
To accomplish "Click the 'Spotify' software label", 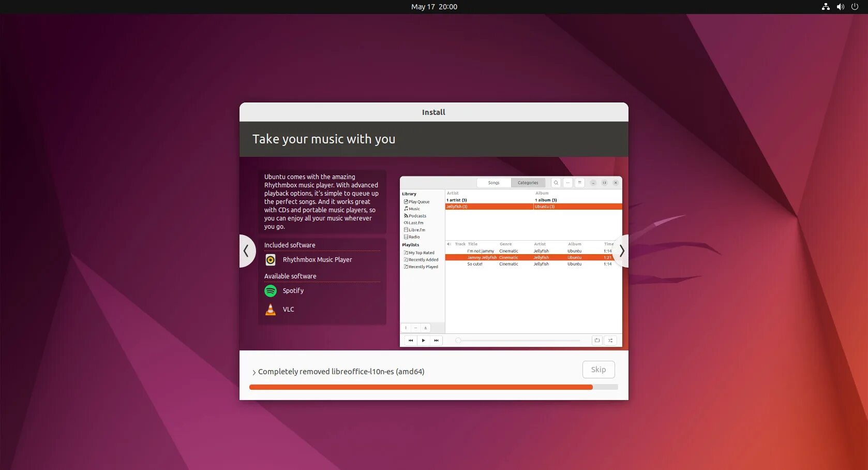I will (293, 291).
